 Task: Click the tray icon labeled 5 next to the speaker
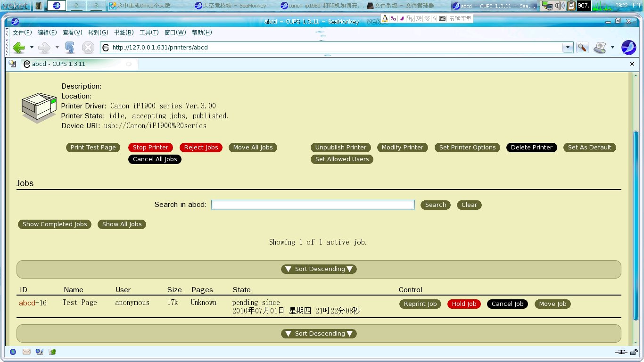pyautogui.click(x=571, y=6)
